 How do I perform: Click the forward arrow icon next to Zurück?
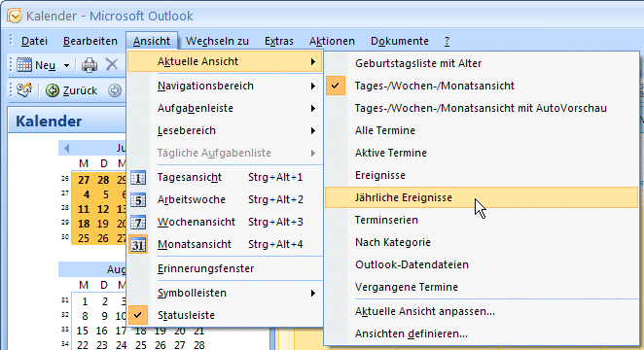(x=115, y=90)
